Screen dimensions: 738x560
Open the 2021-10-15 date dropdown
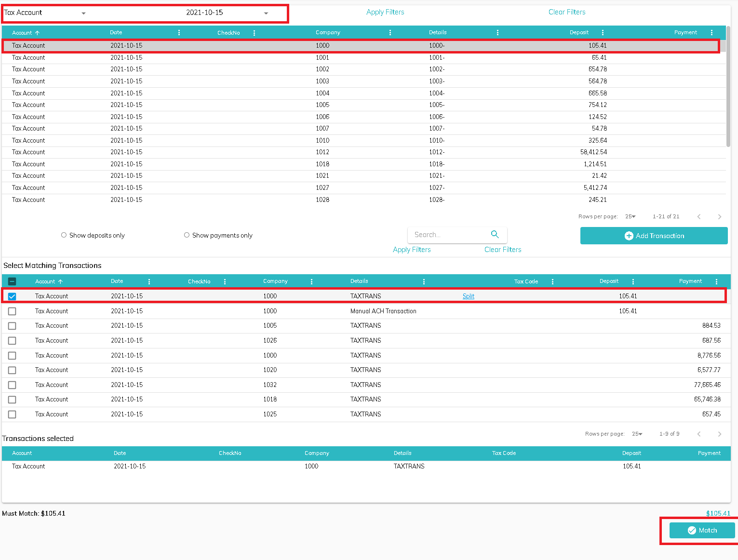click(x=266, y=13)
